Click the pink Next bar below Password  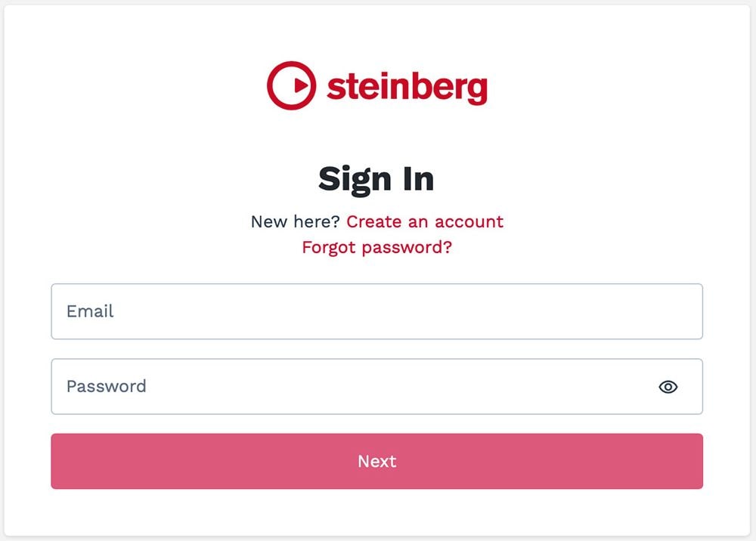(376, 461)
